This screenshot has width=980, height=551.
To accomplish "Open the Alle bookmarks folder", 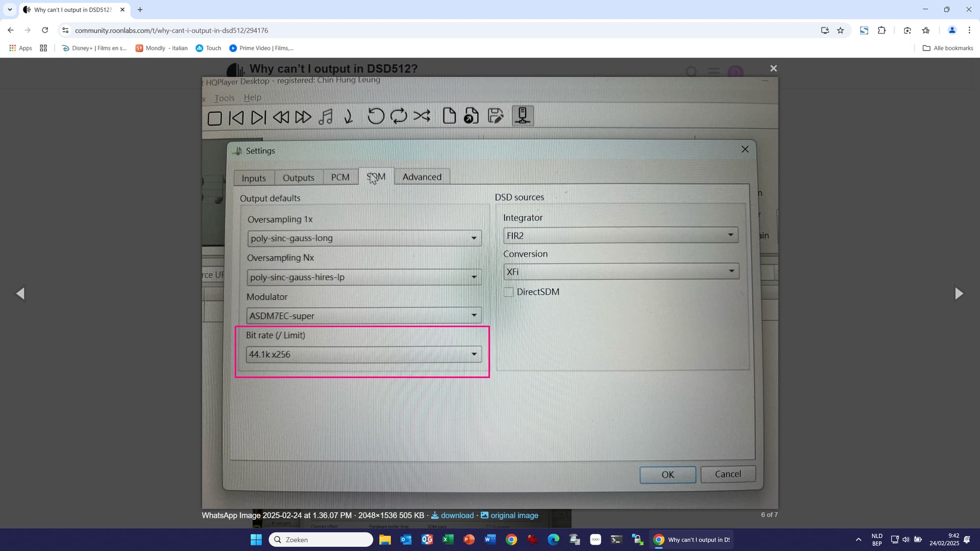I will click(x=948, y=48).
